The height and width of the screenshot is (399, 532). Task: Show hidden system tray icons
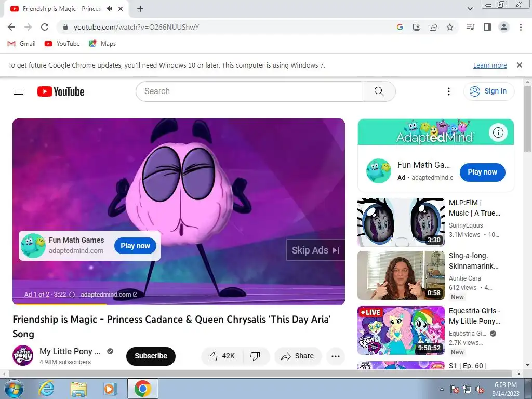tap(442, 389)
